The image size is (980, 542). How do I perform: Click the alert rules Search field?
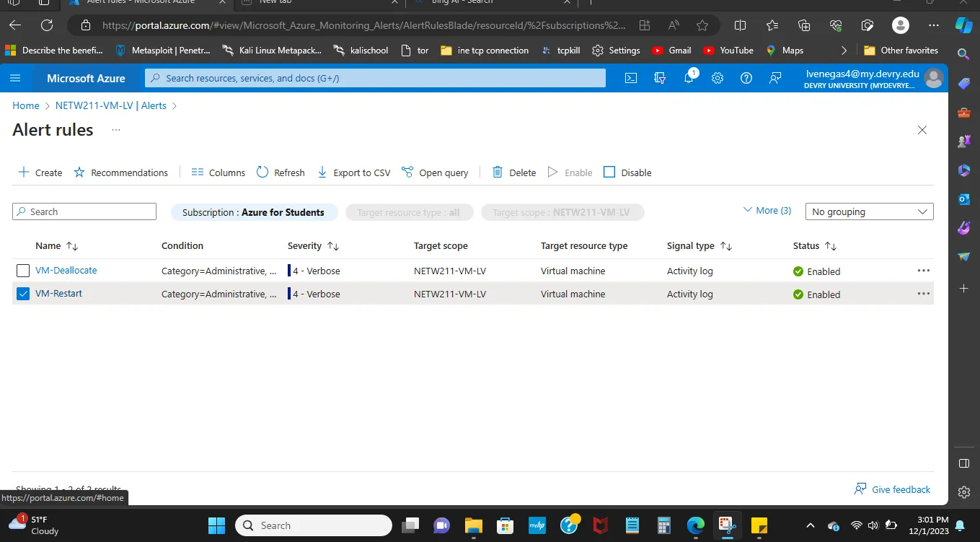click(84, 211)
